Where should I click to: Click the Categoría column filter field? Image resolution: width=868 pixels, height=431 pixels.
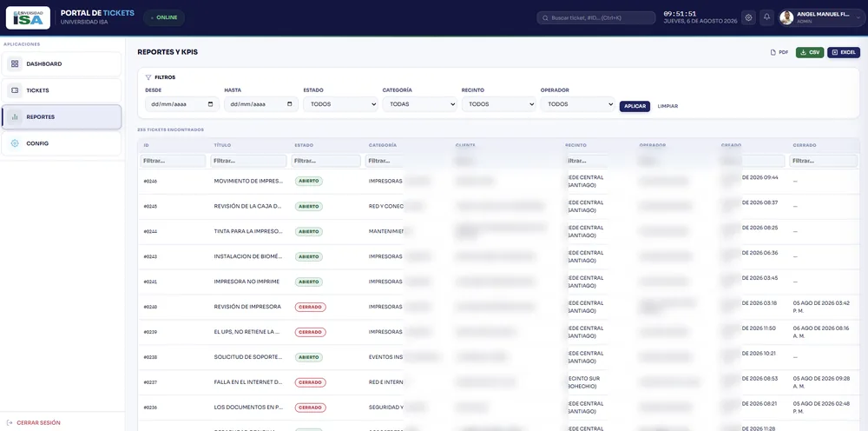(x=385, y=162)
